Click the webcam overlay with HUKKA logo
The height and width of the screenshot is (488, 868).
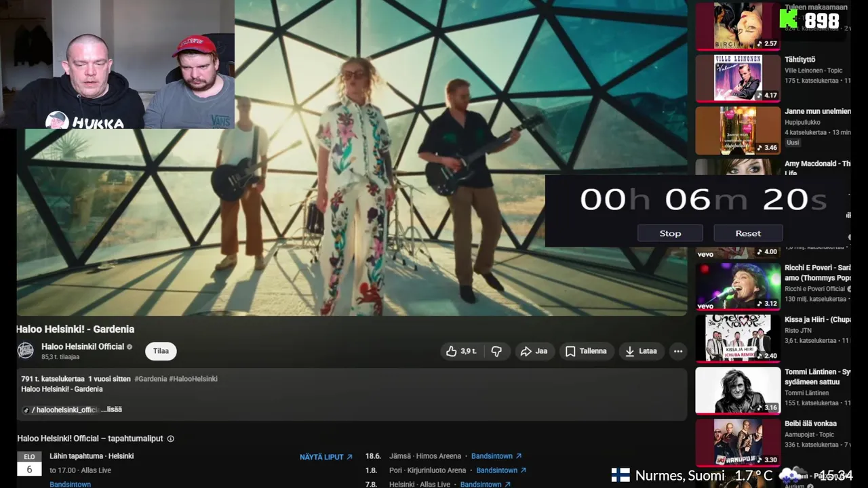coord(117,64)
